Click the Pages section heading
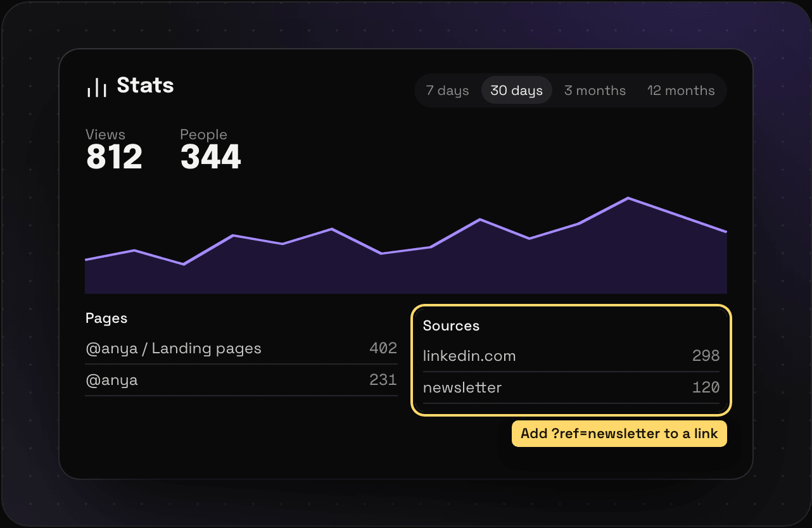This screenshot has width=812, height=528. (106, 318)
